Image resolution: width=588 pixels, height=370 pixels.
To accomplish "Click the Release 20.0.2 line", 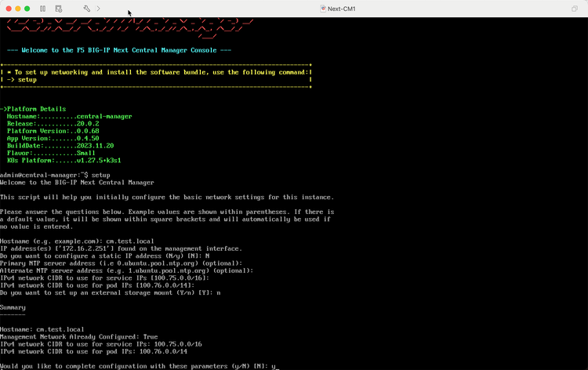I will pyautogui.click(x=53, y=123).
